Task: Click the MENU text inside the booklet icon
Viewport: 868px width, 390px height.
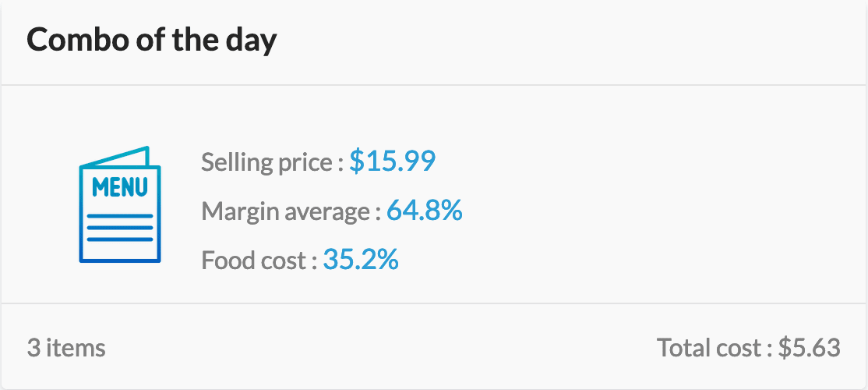Action: coord(120,187)
